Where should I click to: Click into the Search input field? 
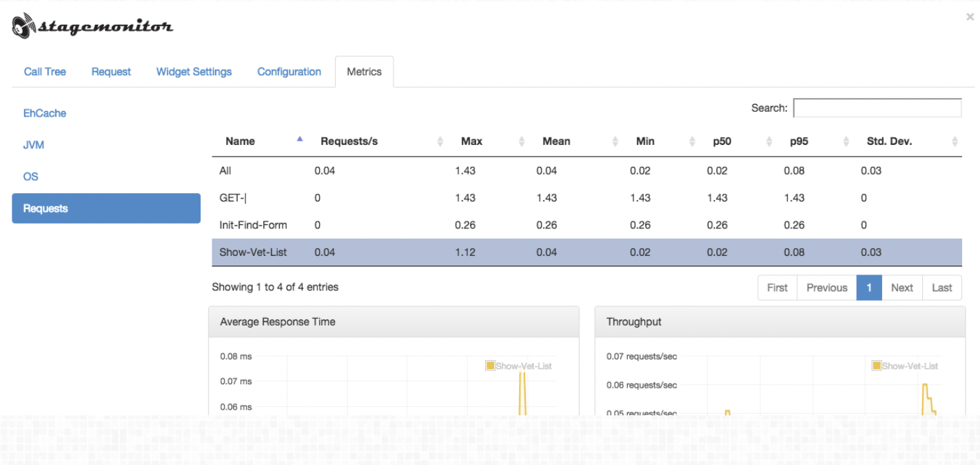(x=877, y=108)
